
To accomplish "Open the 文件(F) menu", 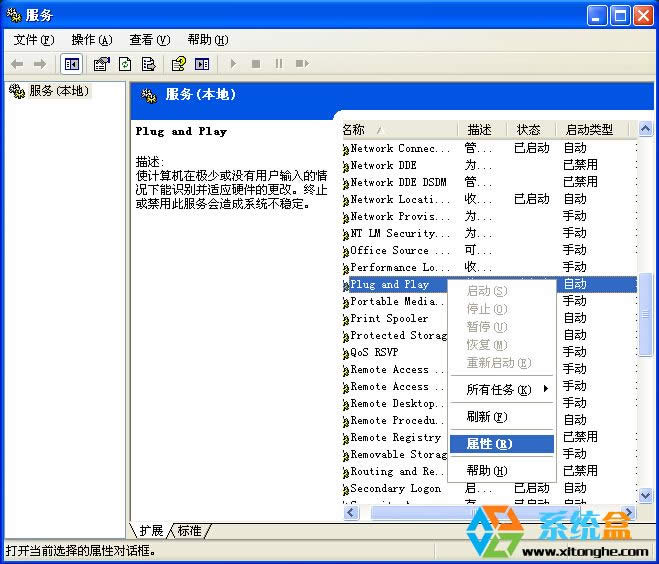I will point(33,40).
